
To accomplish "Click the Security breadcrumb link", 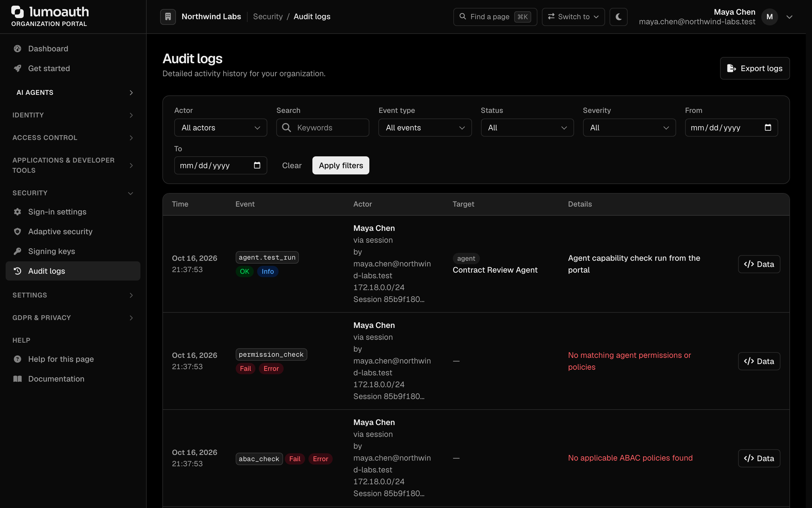I will click(268, 16).
